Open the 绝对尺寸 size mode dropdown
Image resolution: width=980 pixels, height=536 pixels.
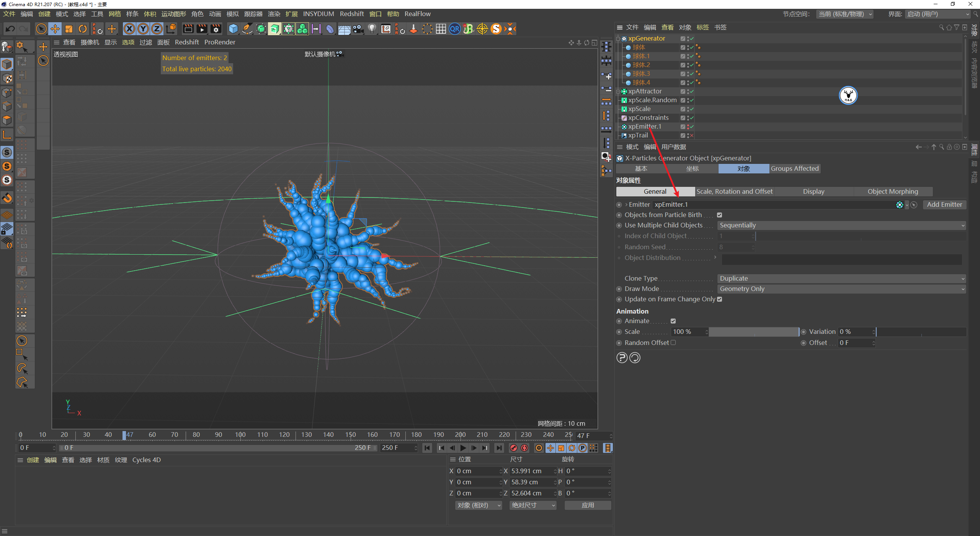point(533,505)
